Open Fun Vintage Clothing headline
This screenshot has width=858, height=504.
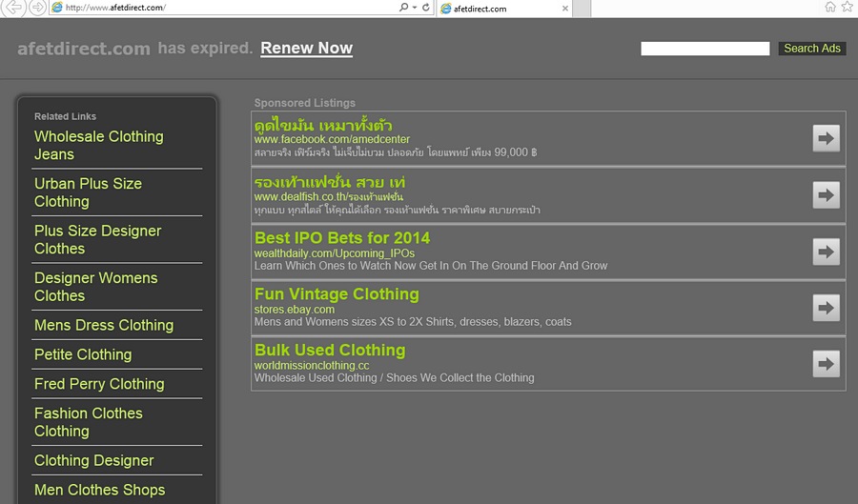click(x=337, y=294)
